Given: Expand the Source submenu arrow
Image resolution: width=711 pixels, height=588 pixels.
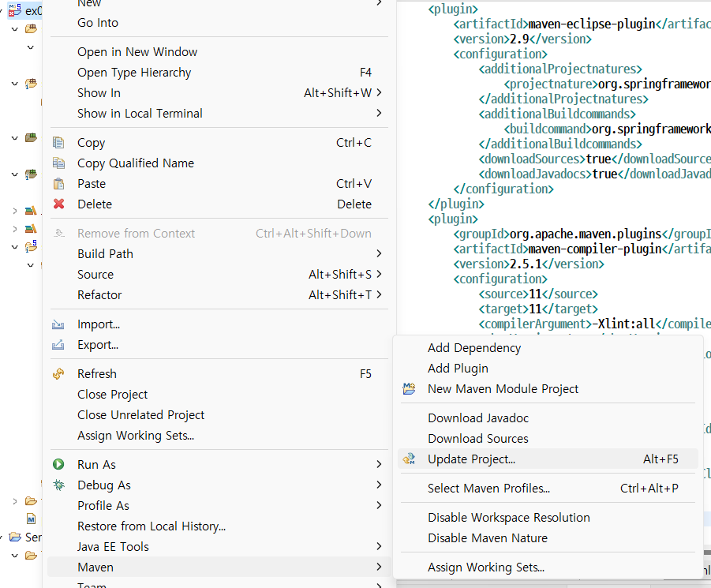Looking at the screenshot, I should 379,274.
